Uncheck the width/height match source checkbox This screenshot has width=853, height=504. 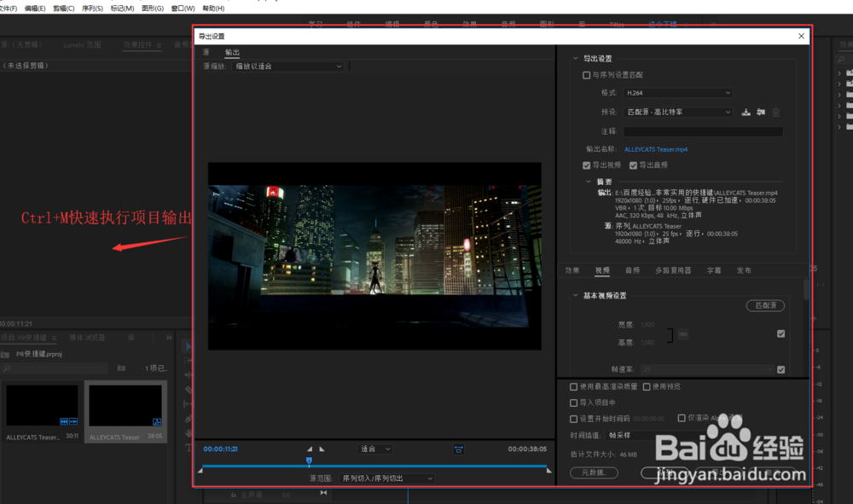(x=780, y=333)
